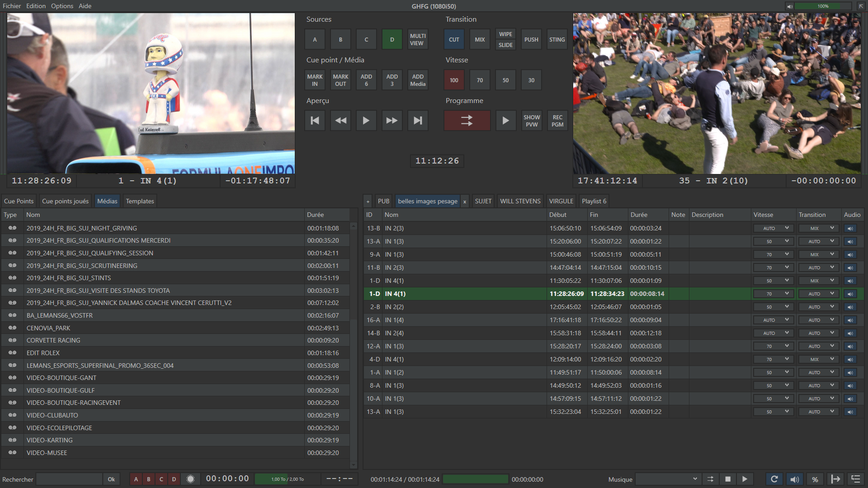Open Vitesse dropdown for highlighted 1-D row
Image resolution: width=868 pixels, height=488 pixels.
(774, 294)
